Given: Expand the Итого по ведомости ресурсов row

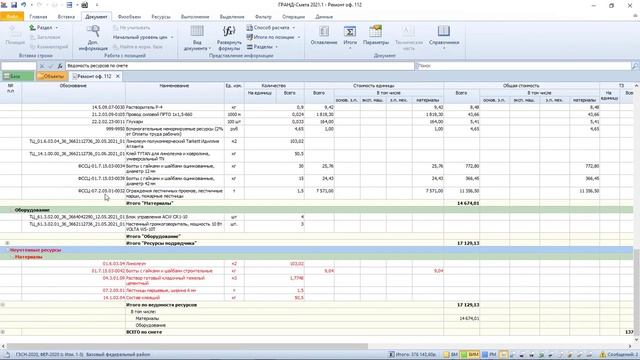Looking at the screenshot, I should [x=3, y=305].
